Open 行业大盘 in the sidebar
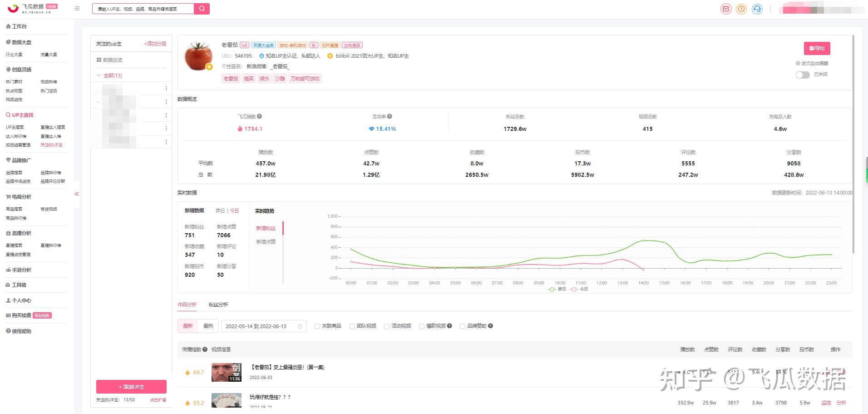 14,55
